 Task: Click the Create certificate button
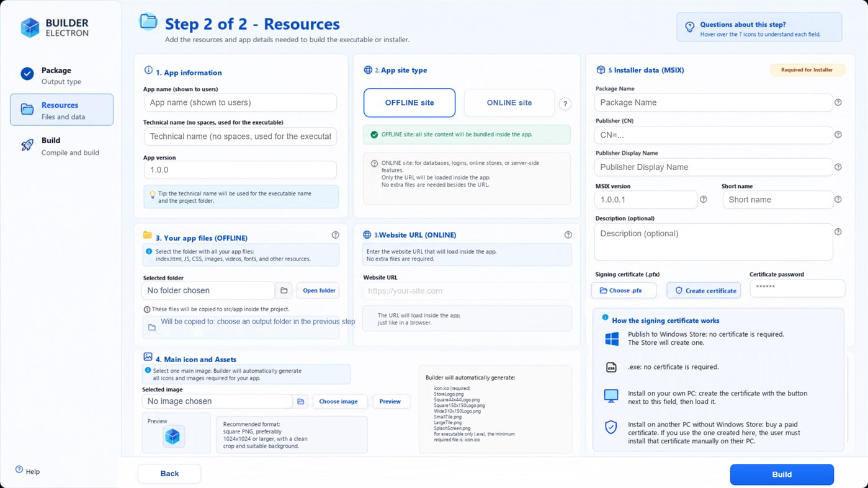pos(704,290)
